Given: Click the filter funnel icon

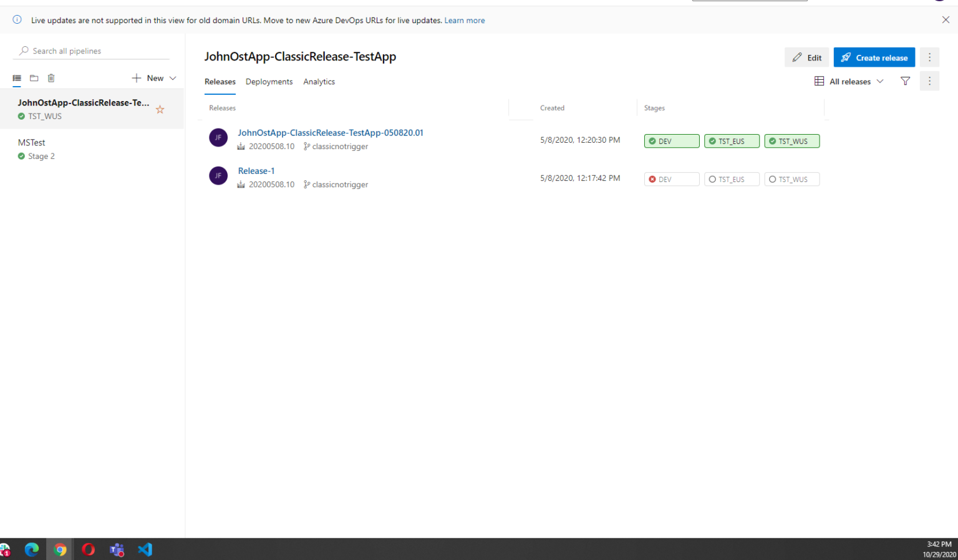Looking at the screenshot, I should (x=905, y=81).
